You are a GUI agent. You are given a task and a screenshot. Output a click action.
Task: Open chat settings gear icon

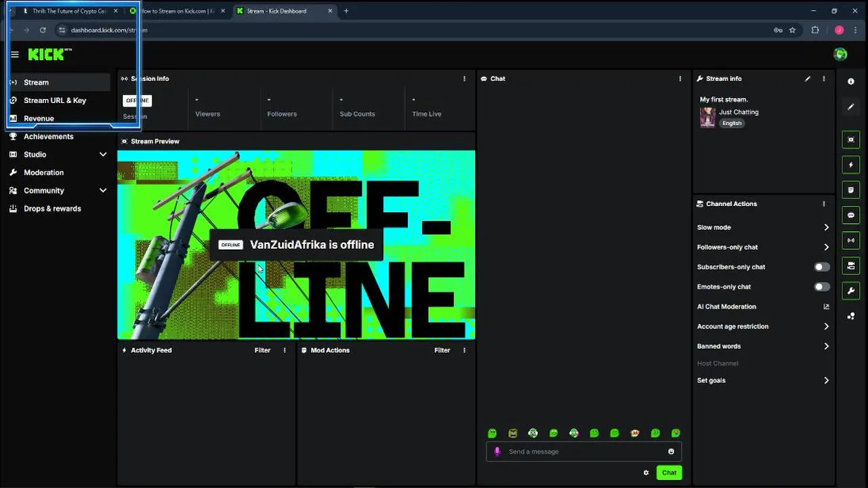point(646,473)
